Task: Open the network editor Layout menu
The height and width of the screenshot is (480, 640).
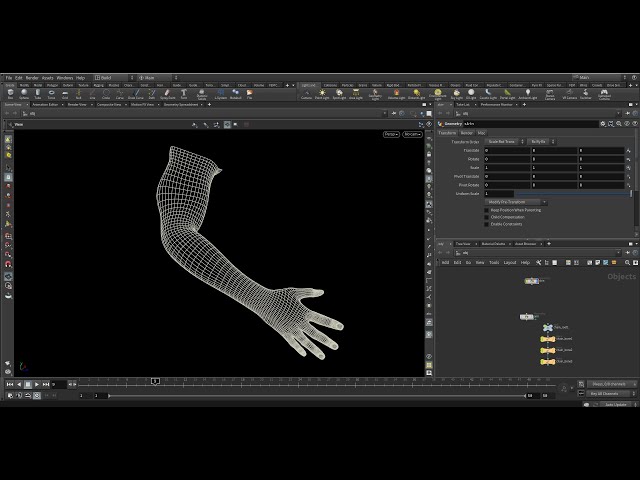Action: (x=510, y=262)
